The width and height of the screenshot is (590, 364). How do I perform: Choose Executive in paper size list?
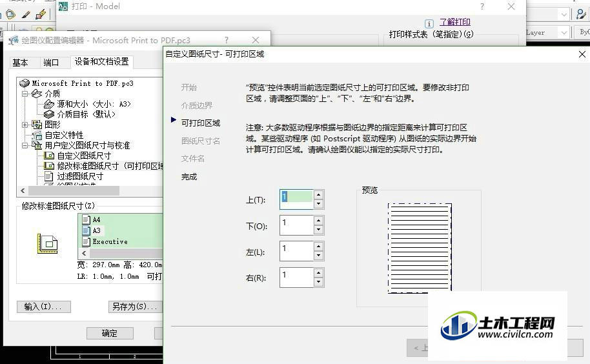pos(110,241)
